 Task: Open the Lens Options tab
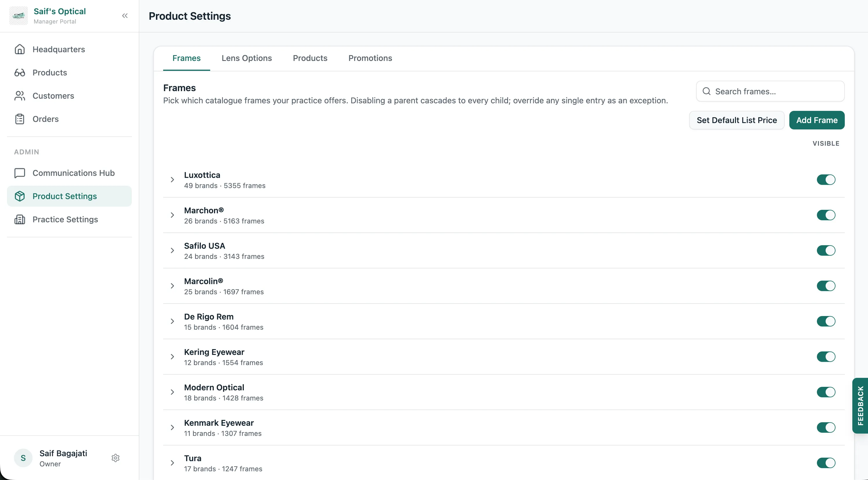247,58
